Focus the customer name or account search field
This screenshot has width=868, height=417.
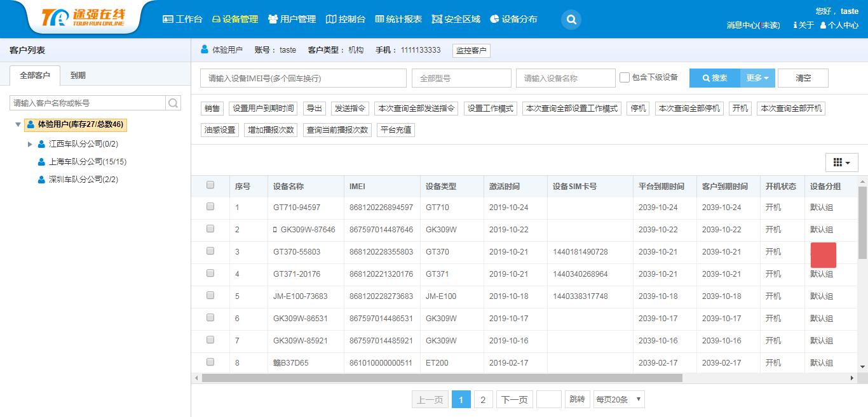(x=88, y=103)
